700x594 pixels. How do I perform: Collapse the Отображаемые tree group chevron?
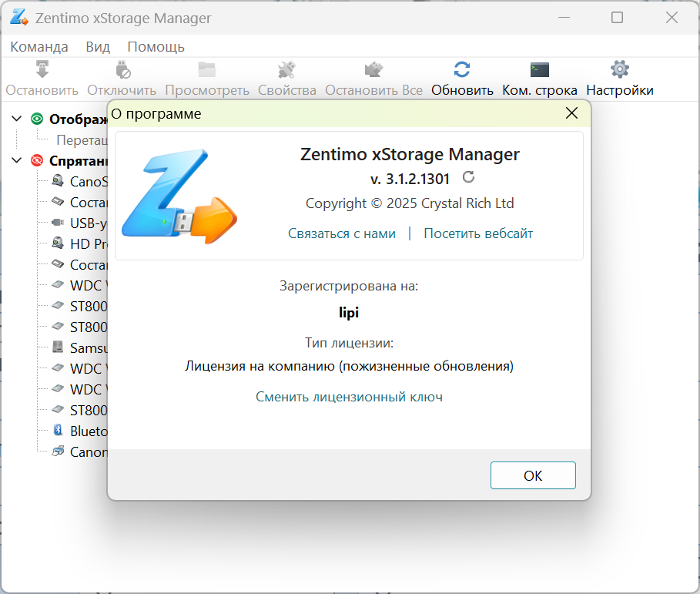click(16, 119)
